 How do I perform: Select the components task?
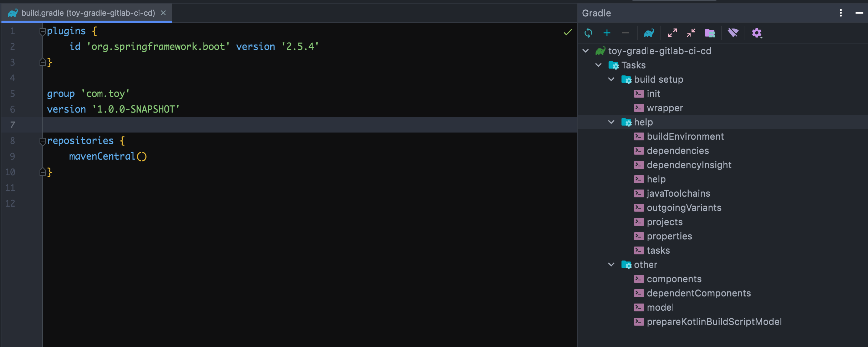(674, 279)
